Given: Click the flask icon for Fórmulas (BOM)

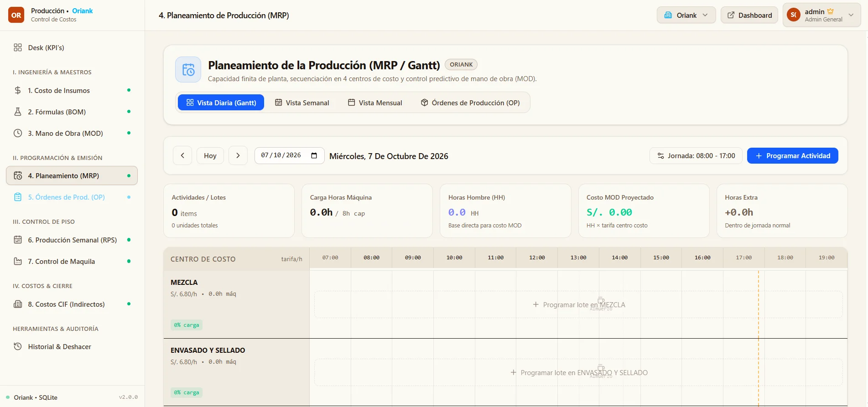Looking at the screenshot, I should click(x=18, y=112).
